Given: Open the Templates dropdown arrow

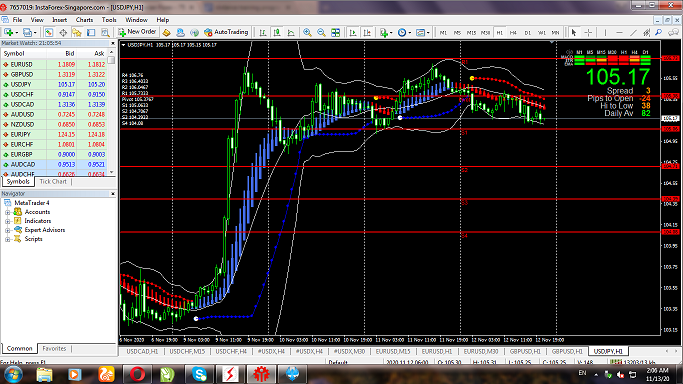Looking at the screenshot, I should pyautogui.click(x=428, y=33).
